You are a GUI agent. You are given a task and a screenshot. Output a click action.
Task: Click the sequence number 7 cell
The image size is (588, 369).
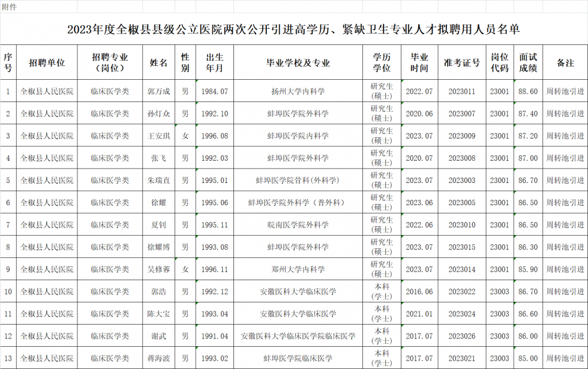[8, 224]
